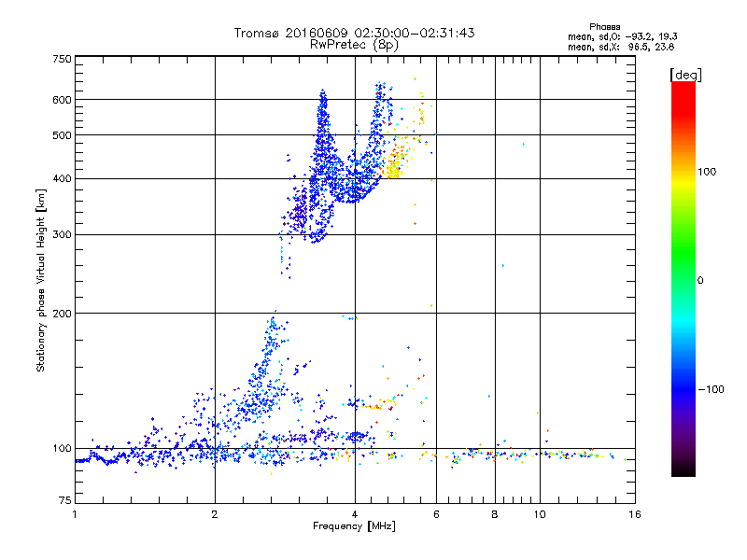Click the yellow-orange X-mode echo cluster near 400 km
This screenshot has width=747, height=560.
[x=395, y=164]
